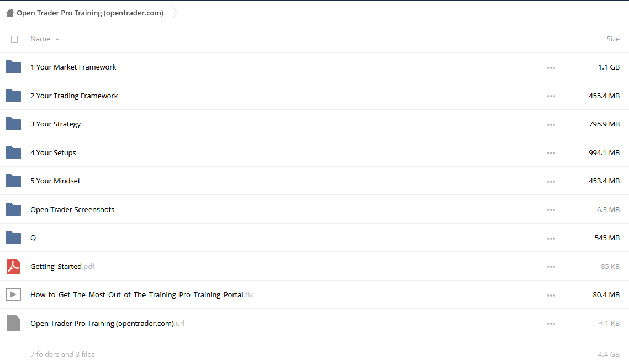Toggle the select-all checkbox
The width and height of the screenshot is (629, 364).
14,39
